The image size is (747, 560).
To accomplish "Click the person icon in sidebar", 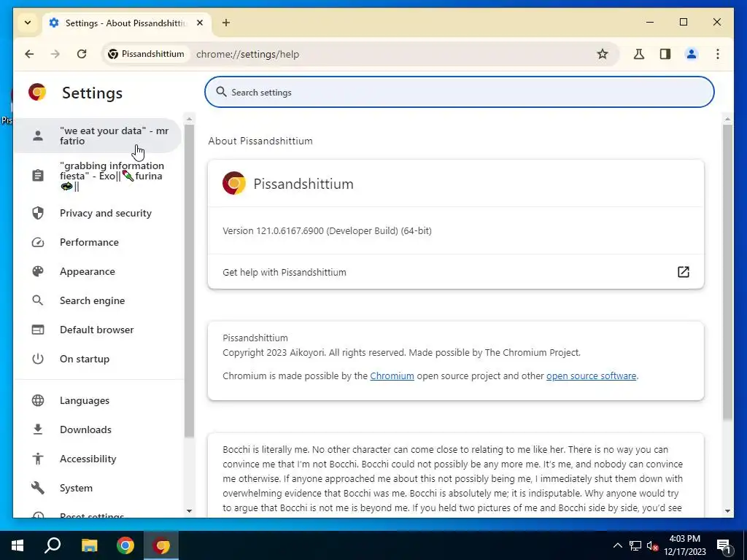I will click(38, 136).
